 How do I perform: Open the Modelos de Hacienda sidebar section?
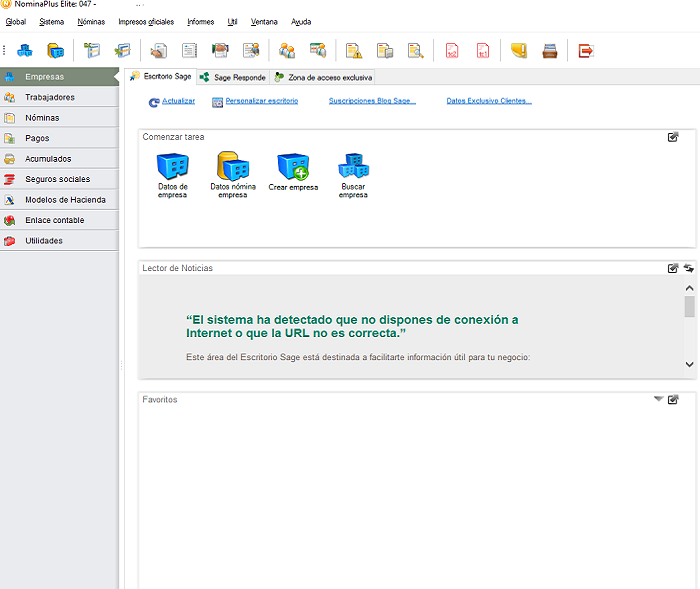(65, 200)
